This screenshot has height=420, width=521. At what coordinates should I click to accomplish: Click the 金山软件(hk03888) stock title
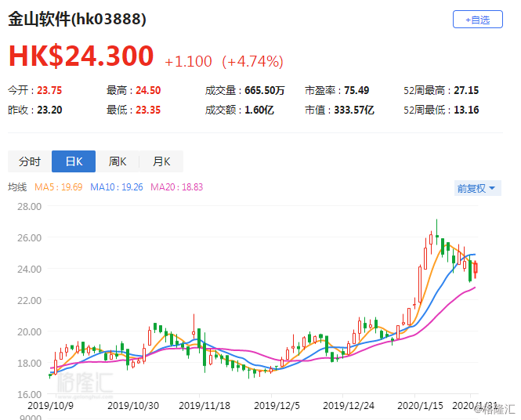click(x=77, y=19)
